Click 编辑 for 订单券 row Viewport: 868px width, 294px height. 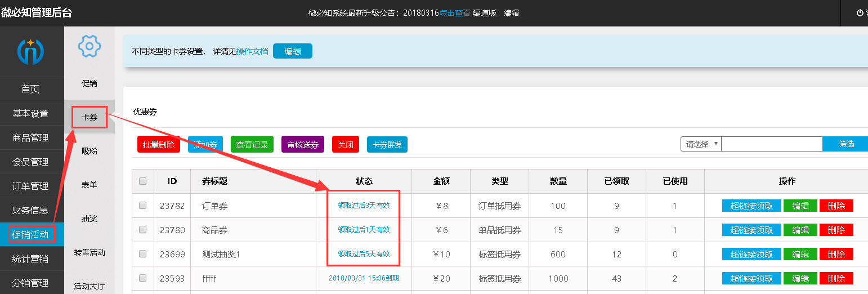[x=800, y=206]
